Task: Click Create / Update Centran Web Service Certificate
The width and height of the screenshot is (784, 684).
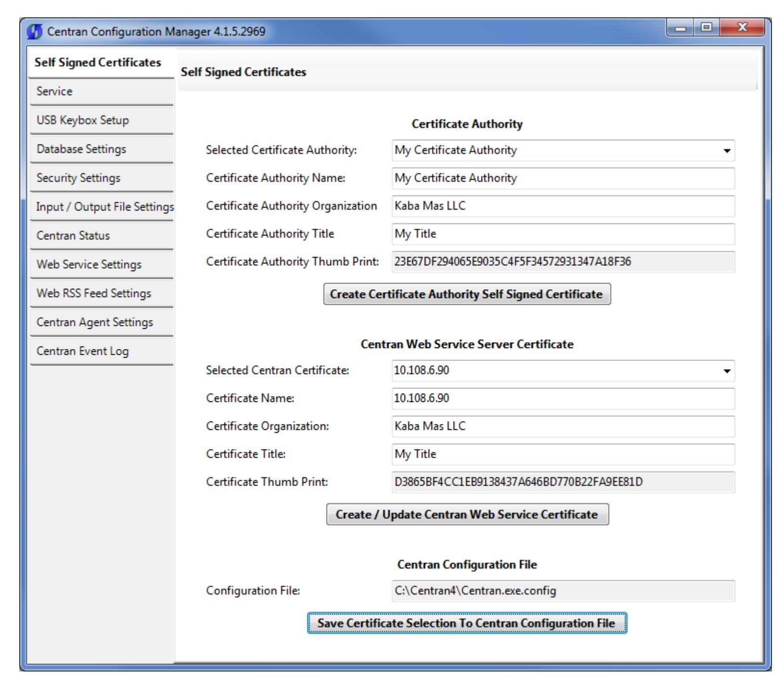Action: tap(467, 515)
